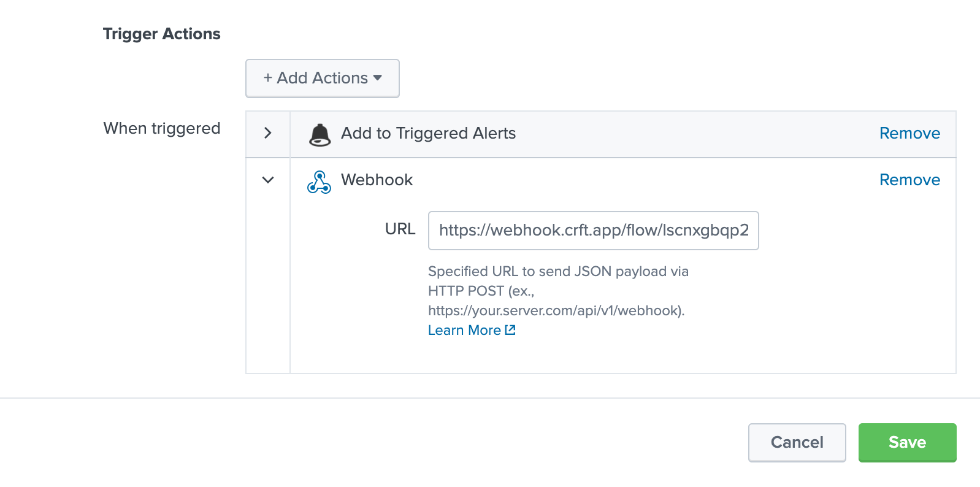Focus the webhook URL input field

click(x=592, y=231)
